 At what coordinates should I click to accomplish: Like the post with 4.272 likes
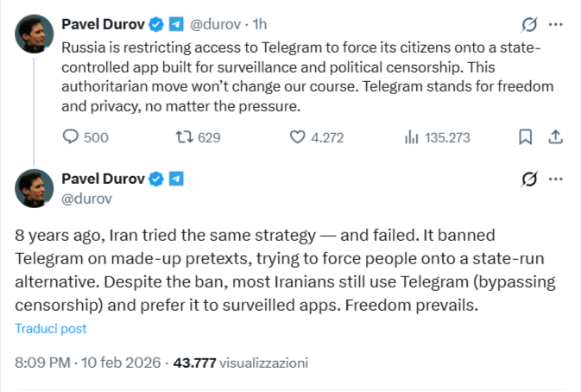[x=298, y=136]
